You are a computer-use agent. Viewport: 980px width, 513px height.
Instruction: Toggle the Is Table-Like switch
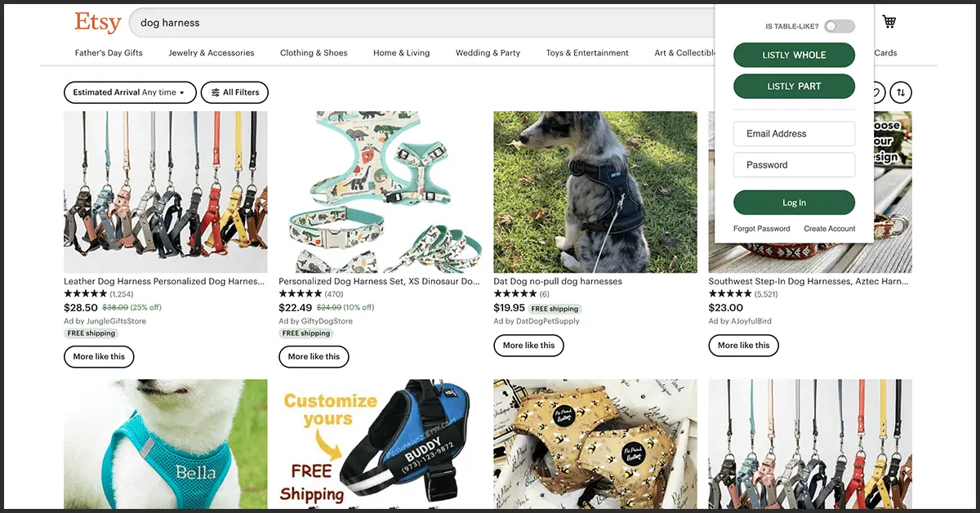tap(840, 26)
